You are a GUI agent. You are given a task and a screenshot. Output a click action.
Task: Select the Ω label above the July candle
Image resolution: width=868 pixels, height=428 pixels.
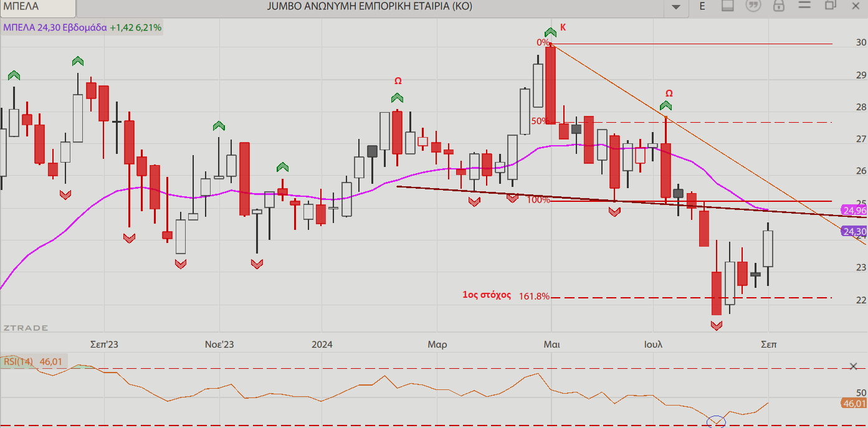[x=669, y=93]
